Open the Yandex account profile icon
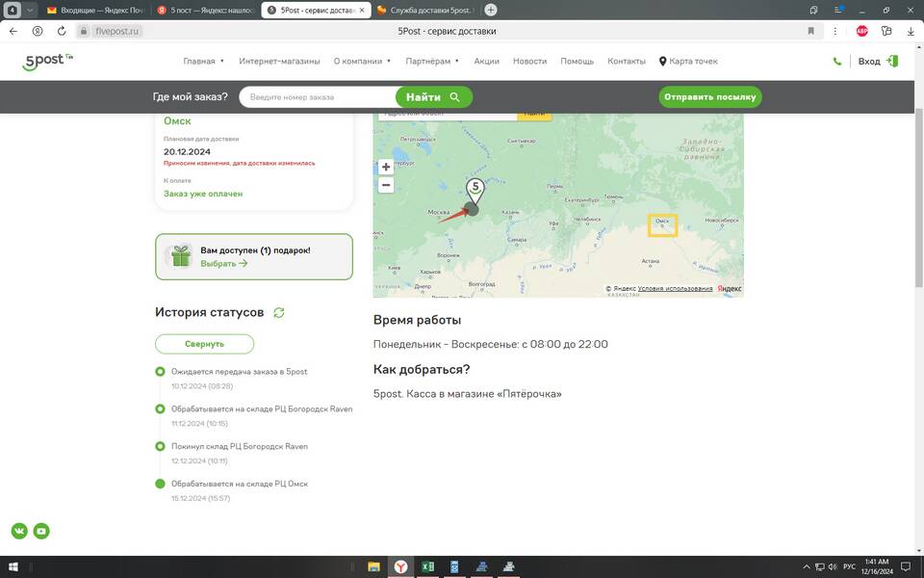 click(38, 31)
